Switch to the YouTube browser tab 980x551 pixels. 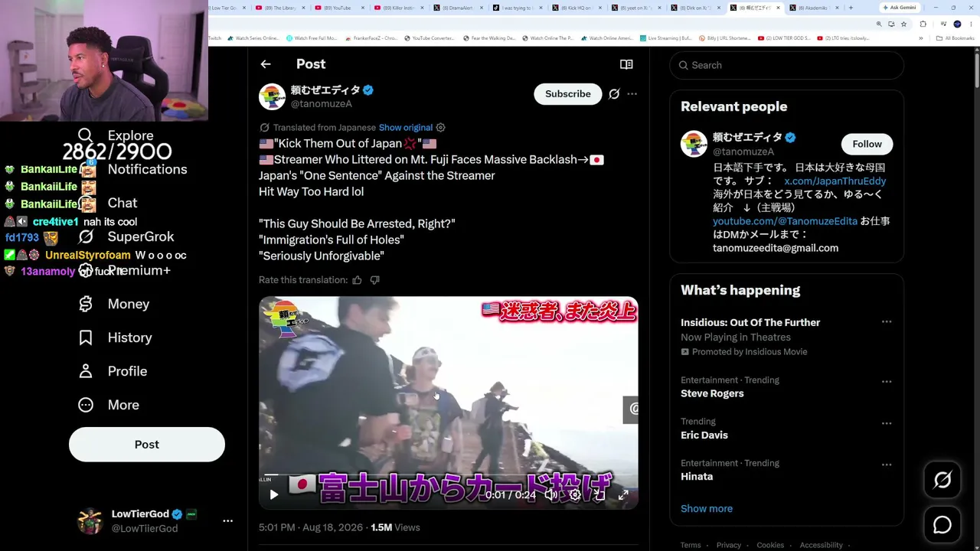[x=341, y=8]
